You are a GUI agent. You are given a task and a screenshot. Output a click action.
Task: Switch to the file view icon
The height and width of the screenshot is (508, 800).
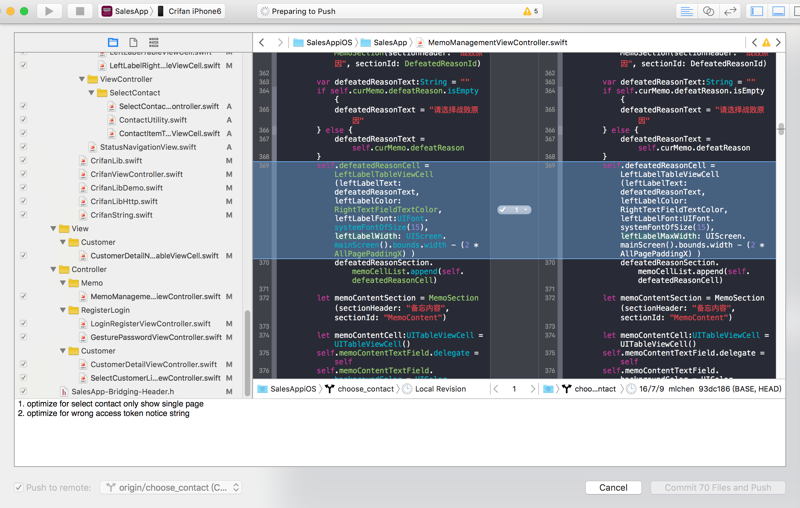point(133,42)
